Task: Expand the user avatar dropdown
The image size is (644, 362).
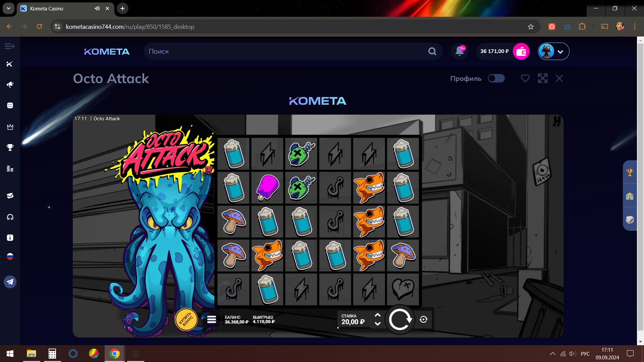Action: click(x=560, y=52)
